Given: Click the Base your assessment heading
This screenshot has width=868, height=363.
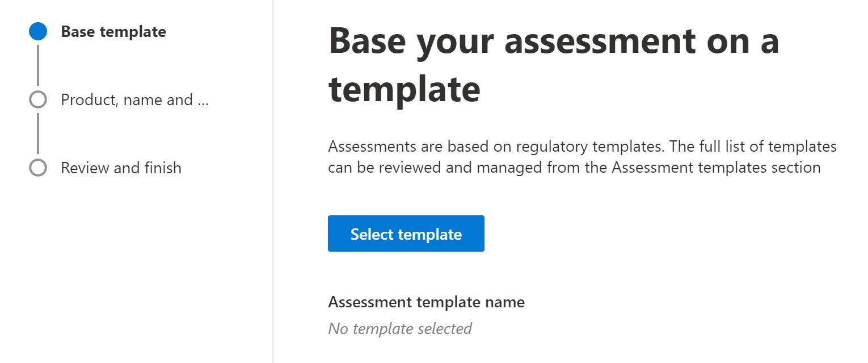Looking at the screenshot, I should (x=553, y=41).
